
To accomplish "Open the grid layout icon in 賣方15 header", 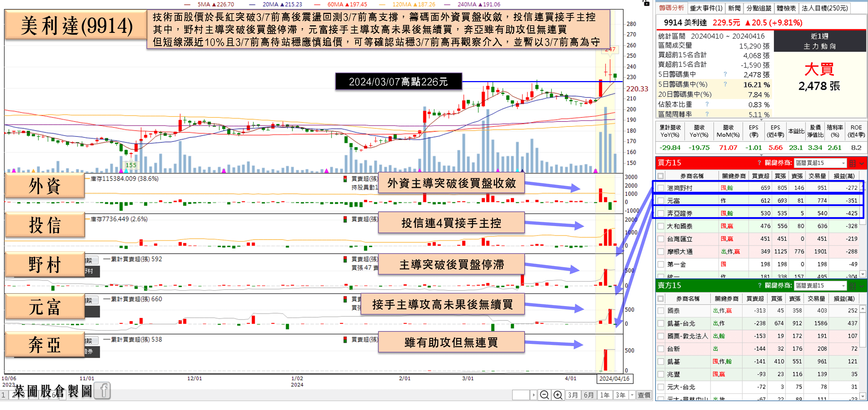I will [x=852, y=286].
